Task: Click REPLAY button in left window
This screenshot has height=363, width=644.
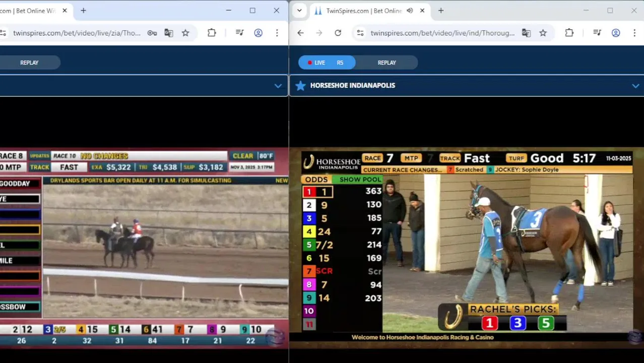Action: pyautogui.click(x=29, y=63)
